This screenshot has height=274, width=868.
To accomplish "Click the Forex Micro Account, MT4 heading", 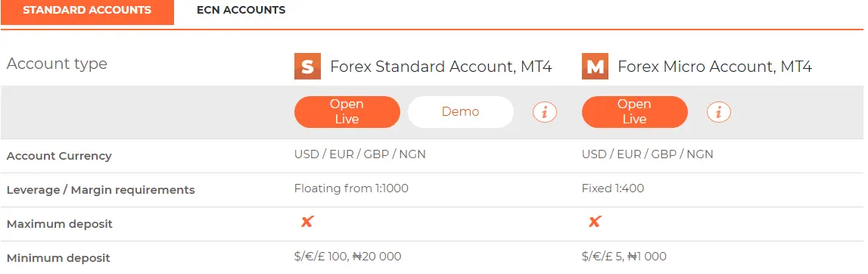I will [714, 67].
